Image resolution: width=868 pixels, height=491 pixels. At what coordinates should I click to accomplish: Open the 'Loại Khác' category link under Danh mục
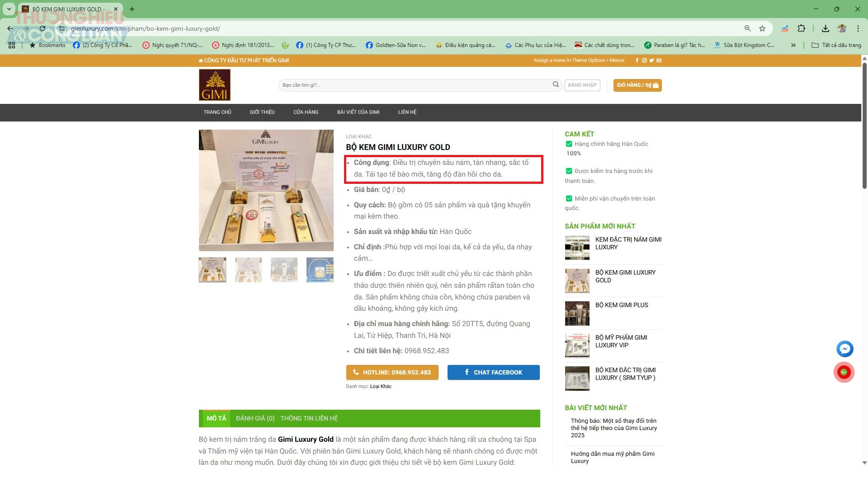pos(381,387)
